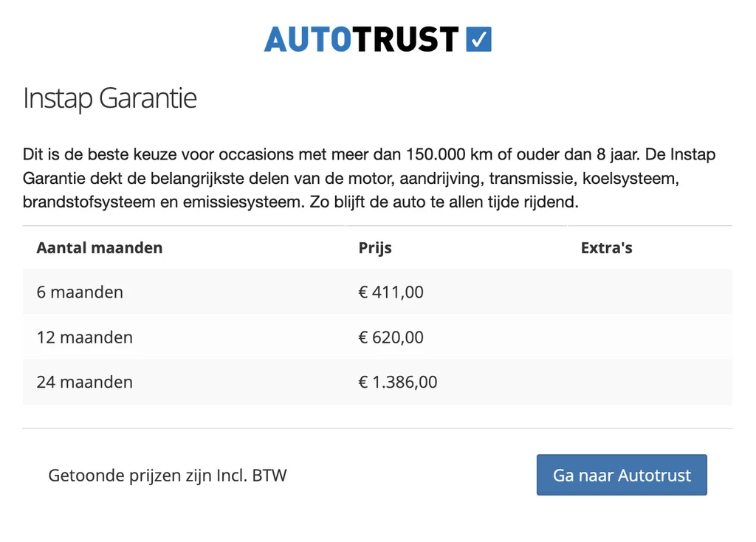Select the 6 maanden row label

click(x=80, y=292)
